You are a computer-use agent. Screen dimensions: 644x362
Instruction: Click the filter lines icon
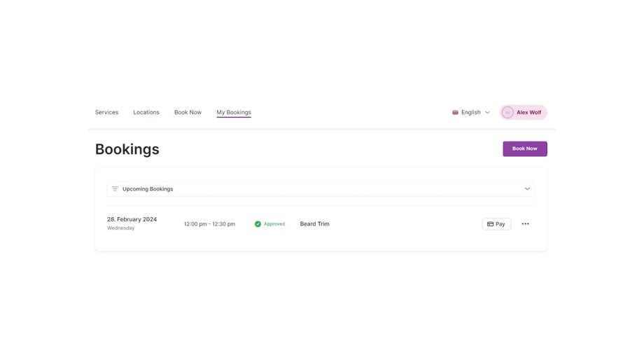(x=115, y=189)
